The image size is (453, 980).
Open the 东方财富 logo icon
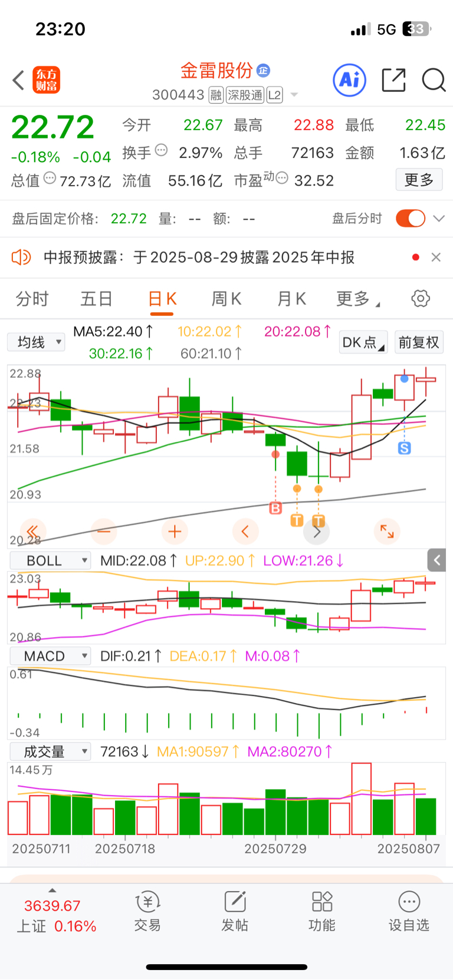click(x=46, y=80)
